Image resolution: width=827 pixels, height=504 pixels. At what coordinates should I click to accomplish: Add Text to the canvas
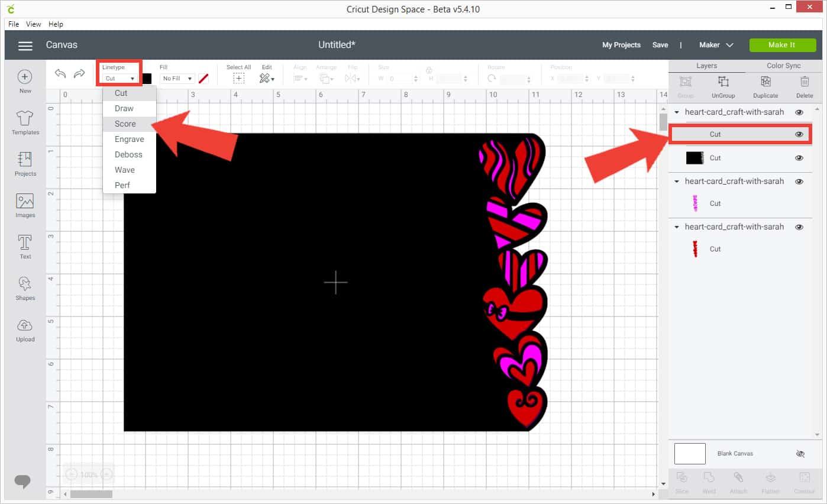pos(25,247)
